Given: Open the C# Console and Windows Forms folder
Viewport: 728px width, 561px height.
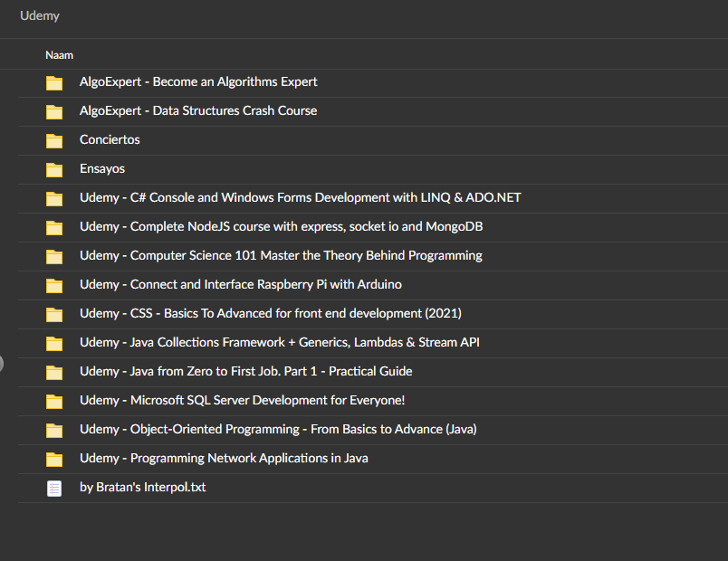Looking at the screenshot, I should 300,197.
